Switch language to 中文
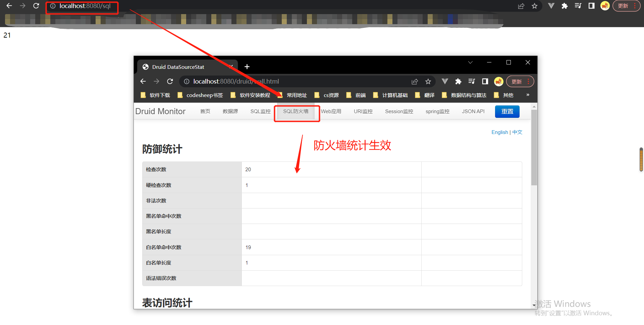Screen dimensions: 644x325 (517, 132)
